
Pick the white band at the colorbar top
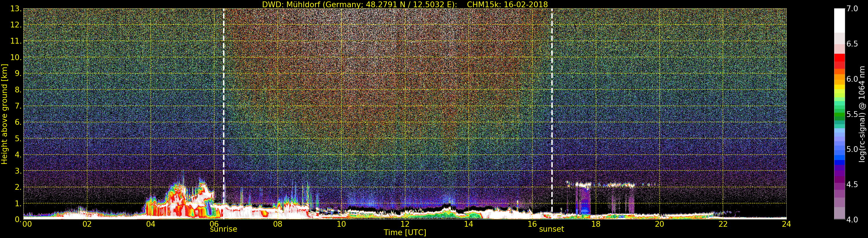click(839, 20)
